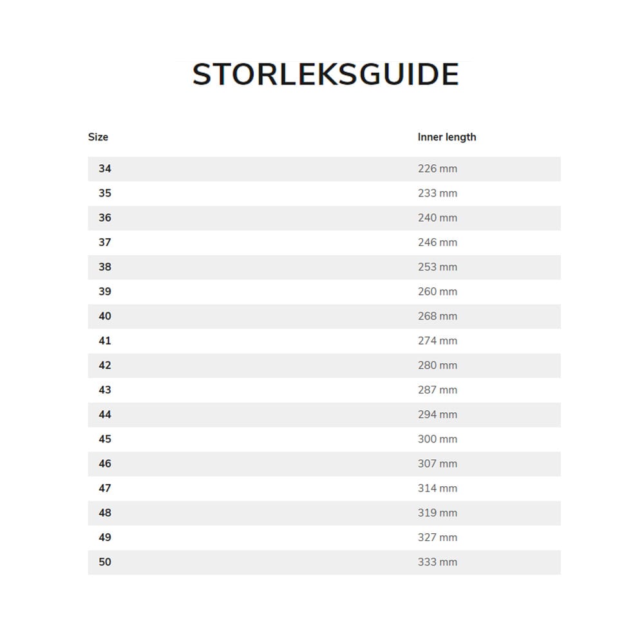Select the size 41 row label

point(105,341)
